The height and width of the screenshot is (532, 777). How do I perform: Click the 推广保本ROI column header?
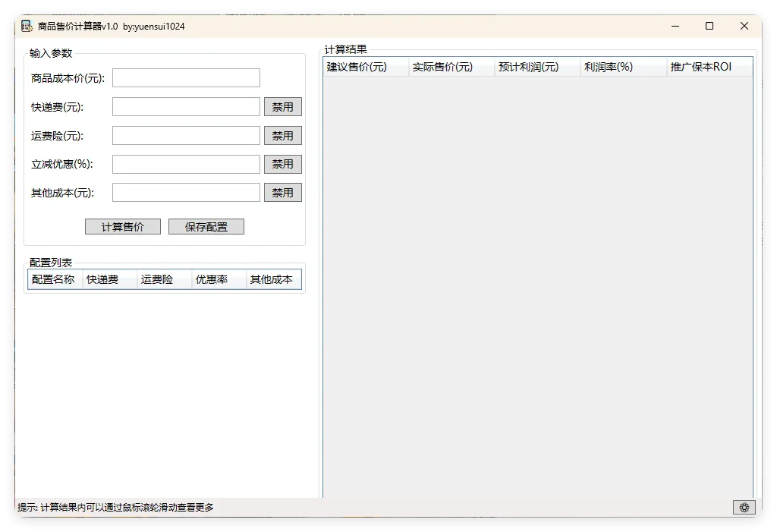[700, 67]
